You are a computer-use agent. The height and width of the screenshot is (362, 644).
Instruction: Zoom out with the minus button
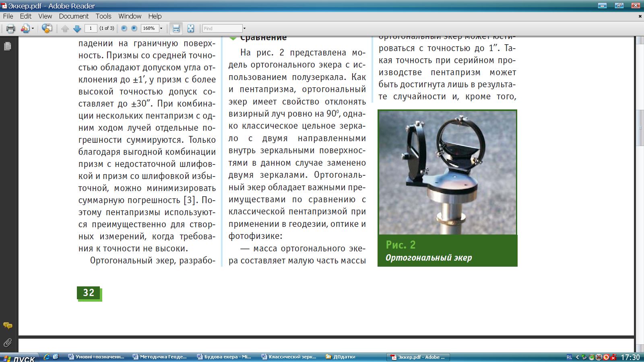(x=124, y=28)
